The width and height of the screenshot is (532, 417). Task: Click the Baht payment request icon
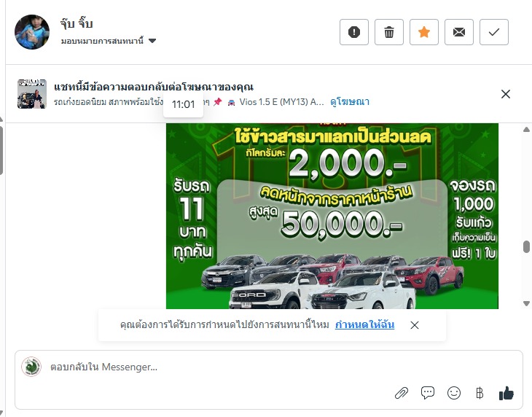point(480,393)
